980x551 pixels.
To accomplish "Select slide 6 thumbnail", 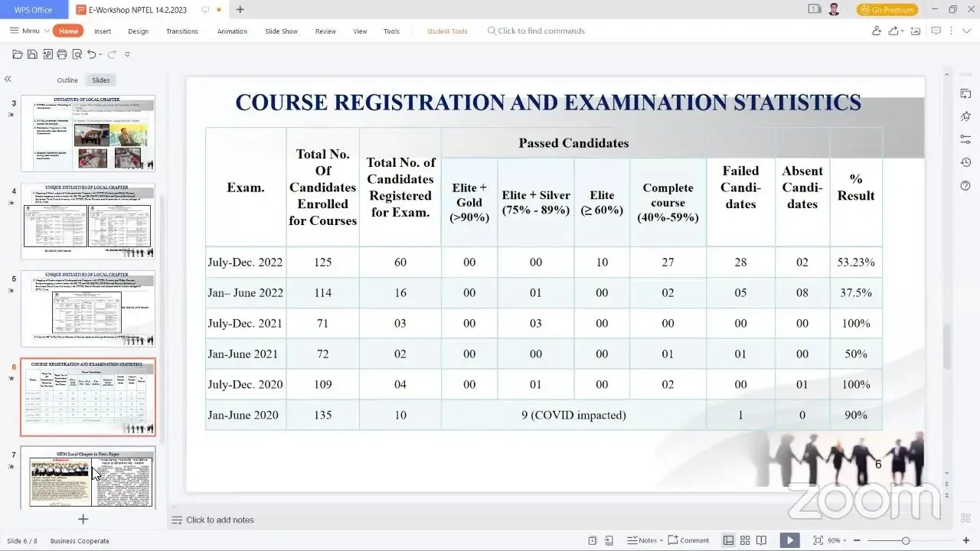I will pyautogui.click(x=88, y=397).
